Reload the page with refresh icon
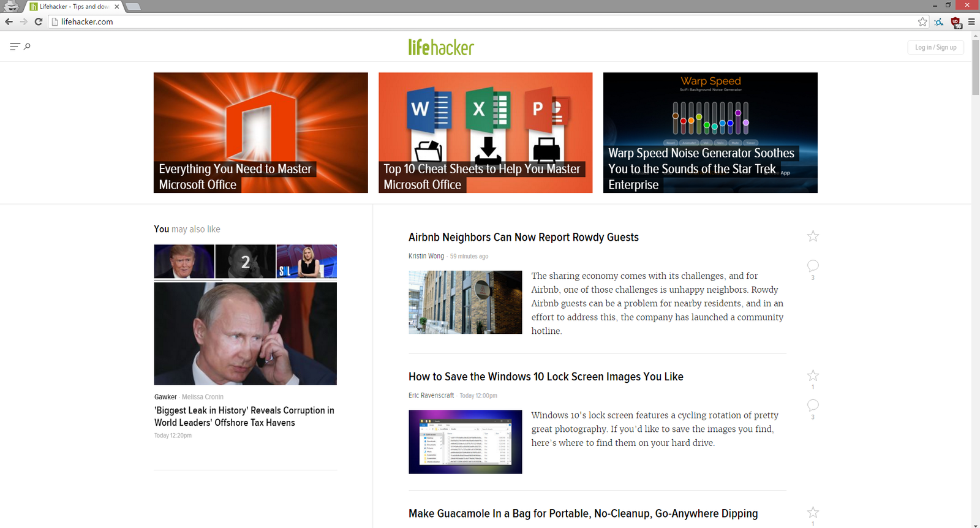The image size is (980, 528). pyautogui.click(x=38, y=21)
